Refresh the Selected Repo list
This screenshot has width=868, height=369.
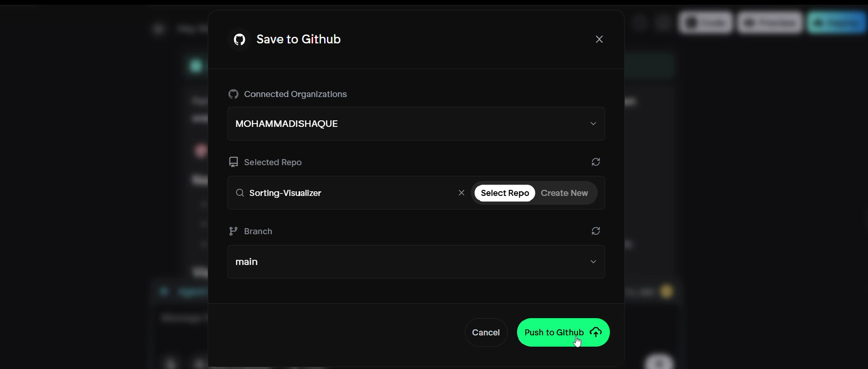point(596,162)
